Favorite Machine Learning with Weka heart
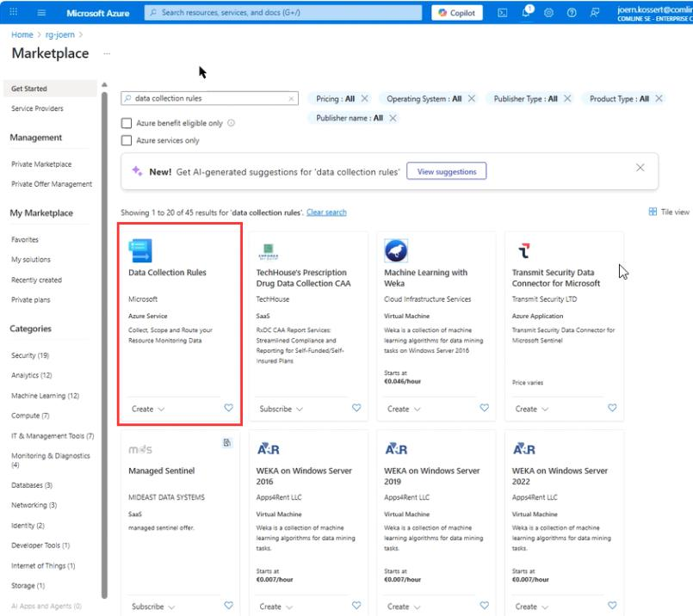This screenshot has width=693, height=616. coord(485,408)
